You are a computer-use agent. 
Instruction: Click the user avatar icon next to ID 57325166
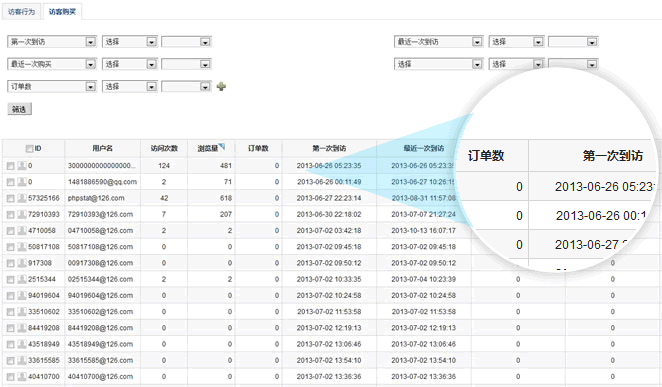(x=22, y=198)
